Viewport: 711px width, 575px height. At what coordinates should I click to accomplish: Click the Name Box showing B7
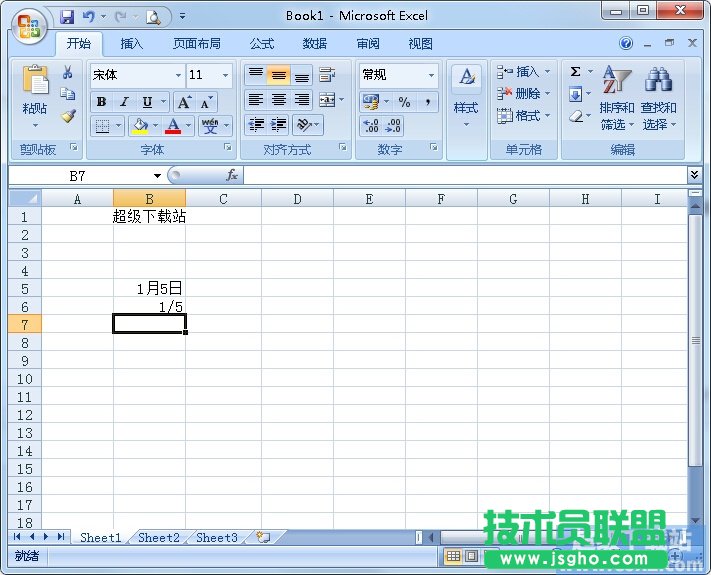(84, 175)
